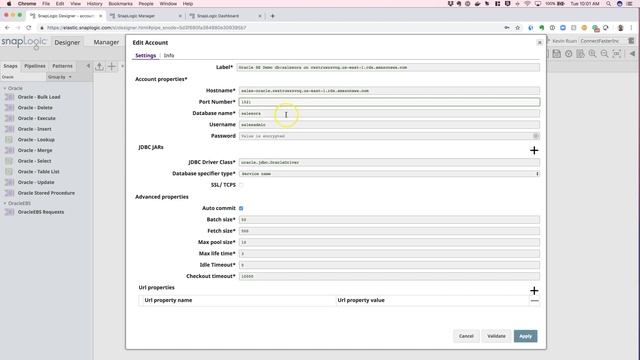Open Database specifier type dropdown

pos(389,174)
